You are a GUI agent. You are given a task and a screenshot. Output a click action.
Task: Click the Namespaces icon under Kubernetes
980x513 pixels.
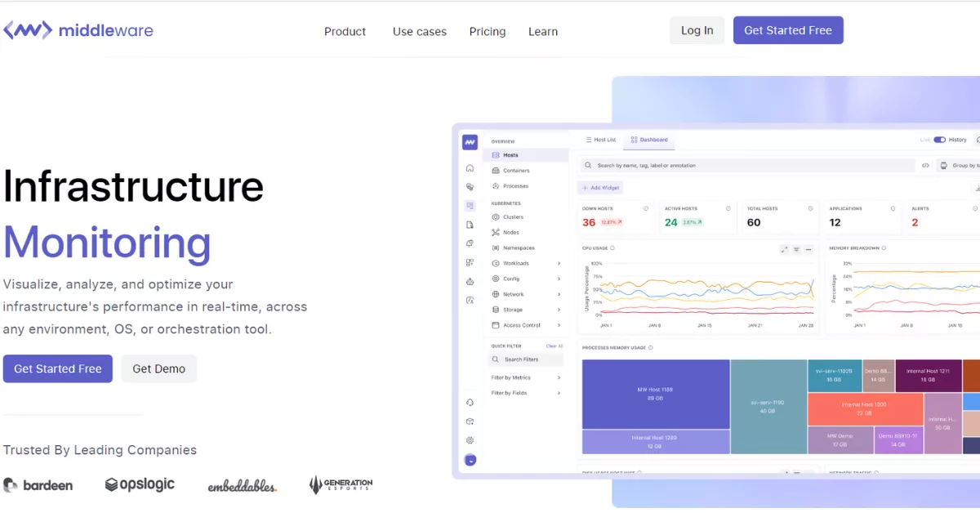(496, 248)
